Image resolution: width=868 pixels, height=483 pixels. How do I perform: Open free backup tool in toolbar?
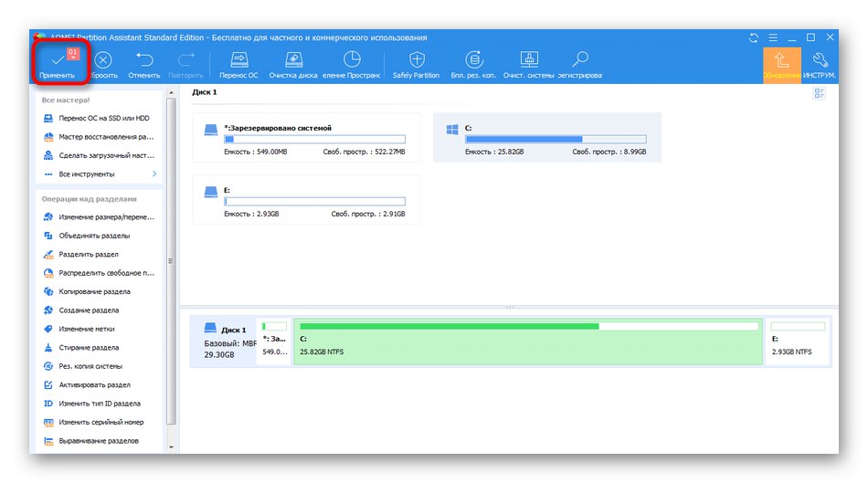(x=473, y=65)
